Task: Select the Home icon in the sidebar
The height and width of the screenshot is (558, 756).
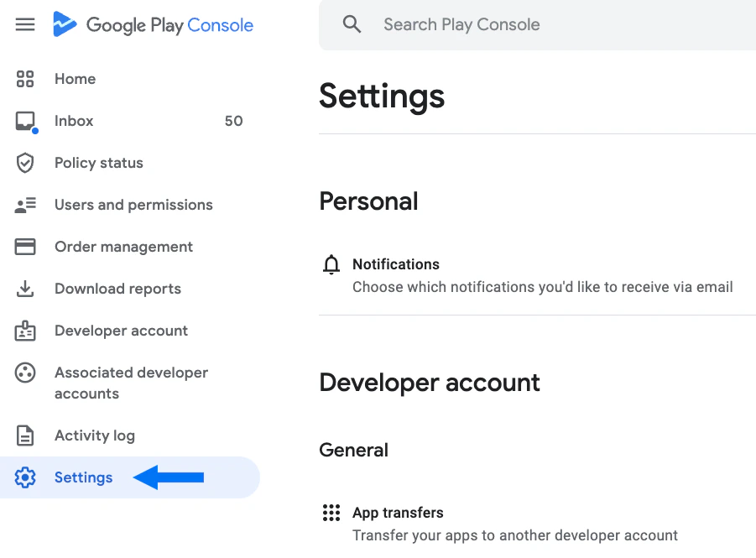Action: click(x=25, y=79)
